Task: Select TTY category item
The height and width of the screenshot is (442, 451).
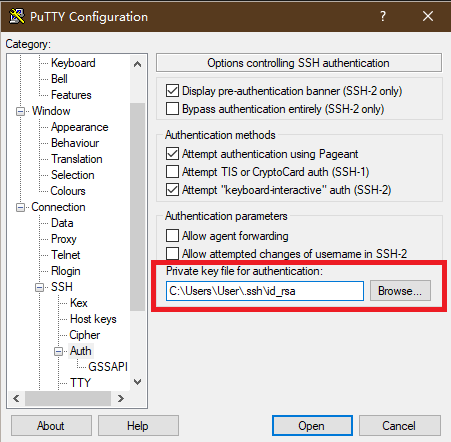Action: [x=80, y=383]
